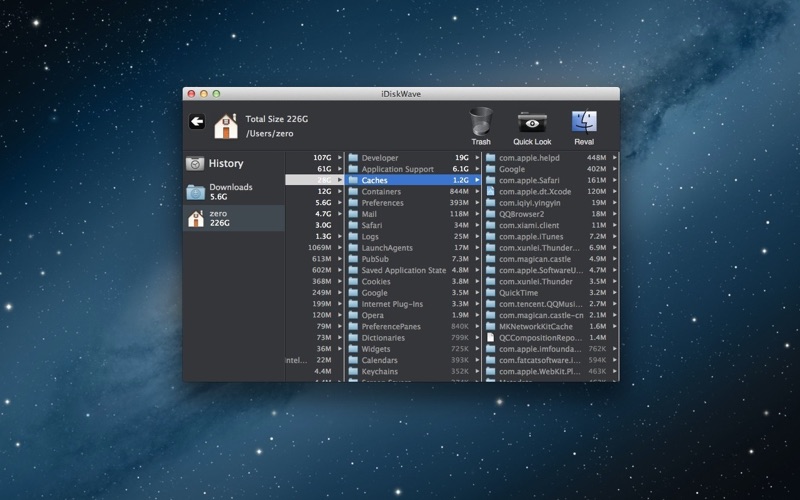The image size is (800, 500).
Task: Select zero 226G home entry
Action: click(x=234, y=218)
